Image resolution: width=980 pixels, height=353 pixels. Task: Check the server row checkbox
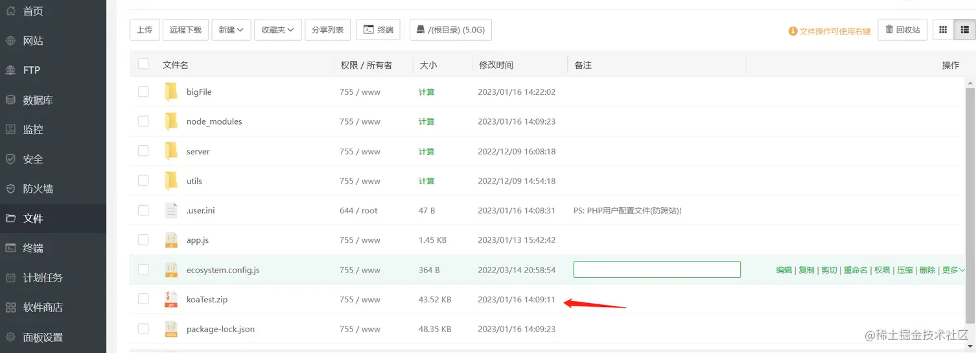tap(143, 151)
